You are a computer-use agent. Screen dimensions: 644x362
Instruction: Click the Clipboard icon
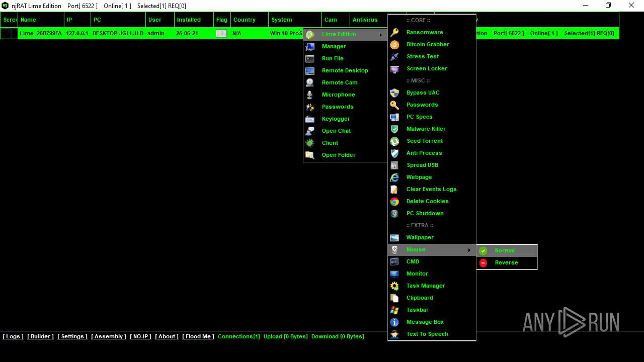[395, 298]
